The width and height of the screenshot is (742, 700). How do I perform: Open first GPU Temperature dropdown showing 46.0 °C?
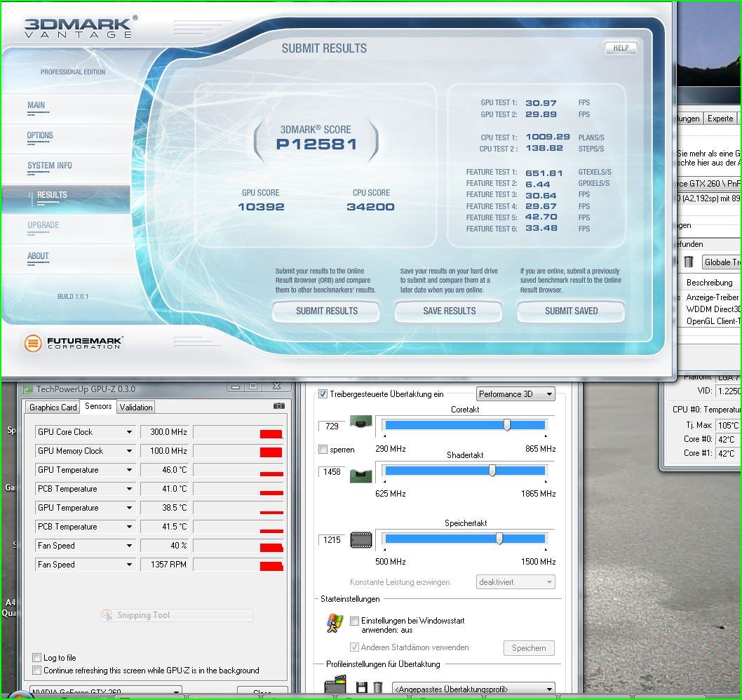(129, 470)
